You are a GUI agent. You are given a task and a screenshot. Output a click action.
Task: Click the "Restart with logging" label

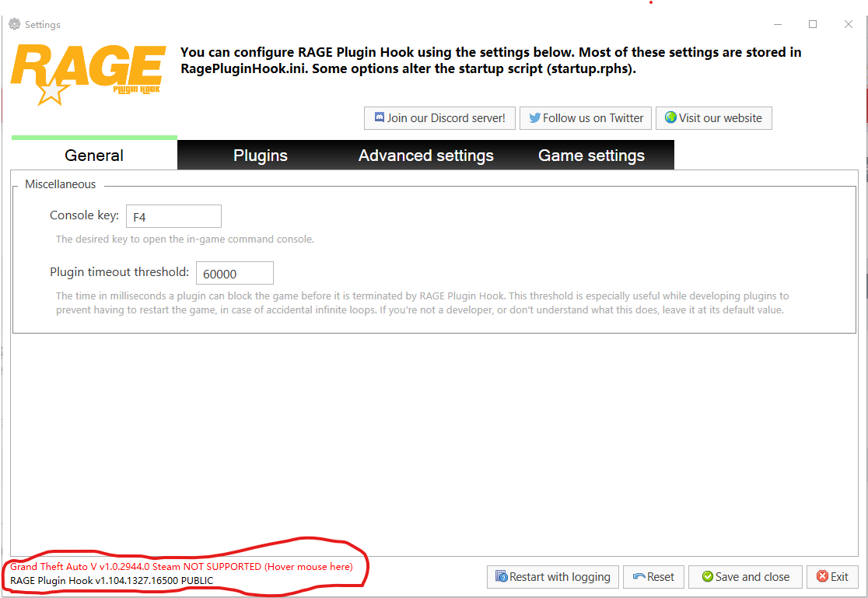(x=560, y=577)
